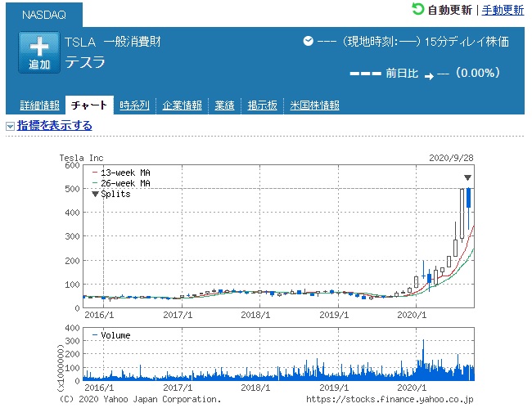
Task: Click the 2020/1 label under the volume chart
Action: click(x=412, y=388)
